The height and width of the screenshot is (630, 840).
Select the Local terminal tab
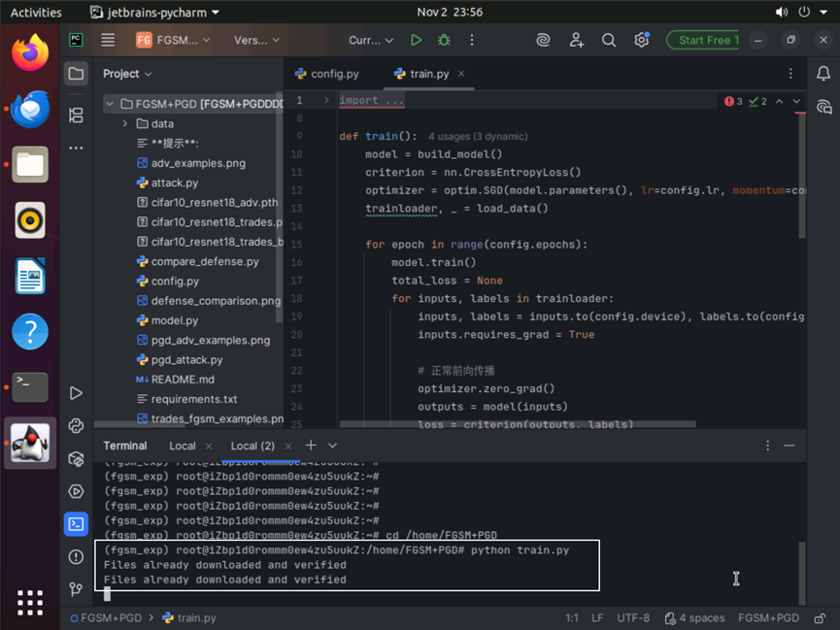[182, 446]
